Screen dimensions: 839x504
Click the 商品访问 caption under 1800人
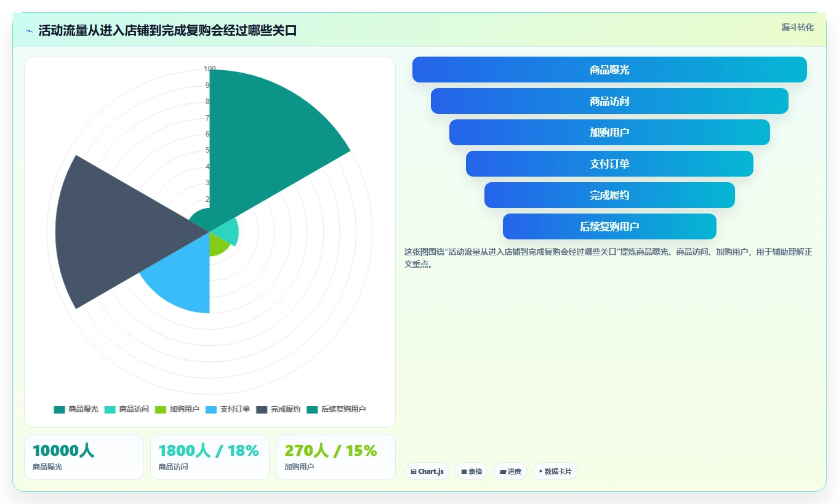pos(173,467)
